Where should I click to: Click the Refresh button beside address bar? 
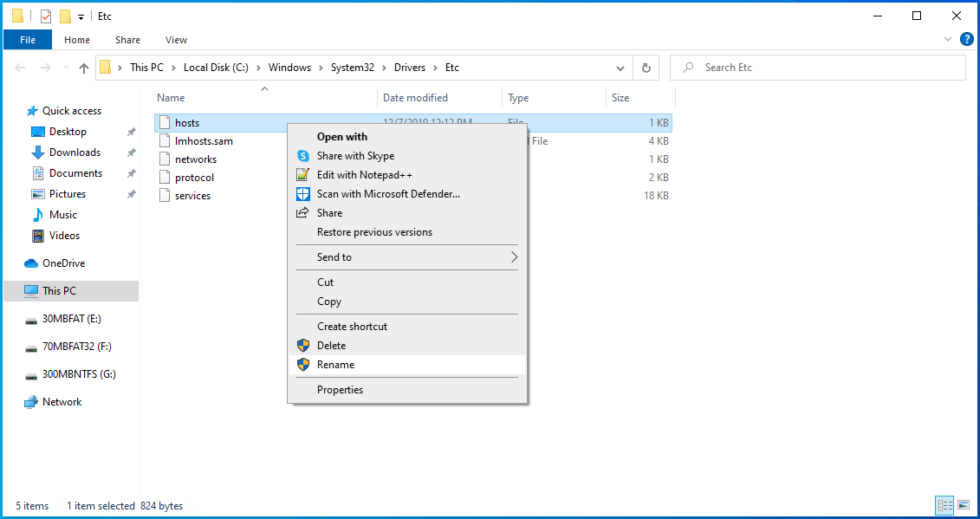point(646,68)
